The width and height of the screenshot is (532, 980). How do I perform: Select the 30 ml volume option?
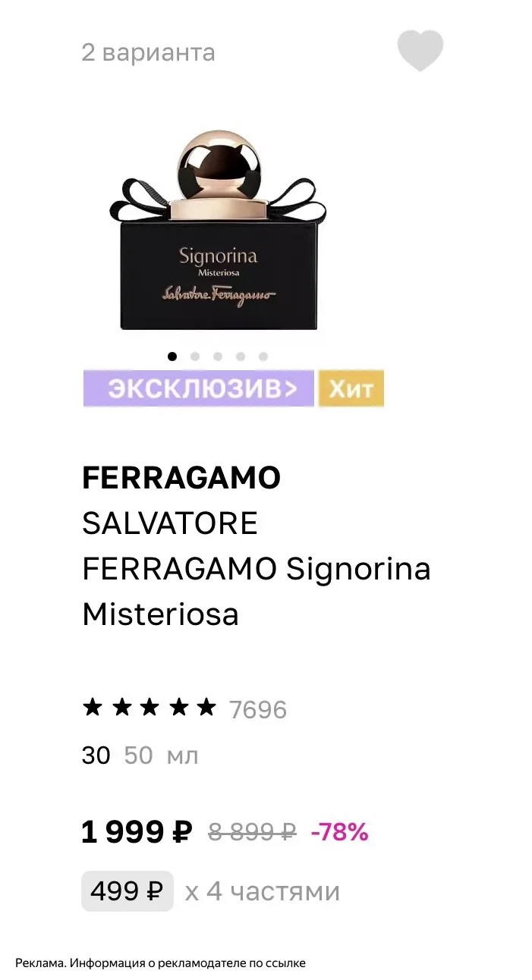click(96, 755)
